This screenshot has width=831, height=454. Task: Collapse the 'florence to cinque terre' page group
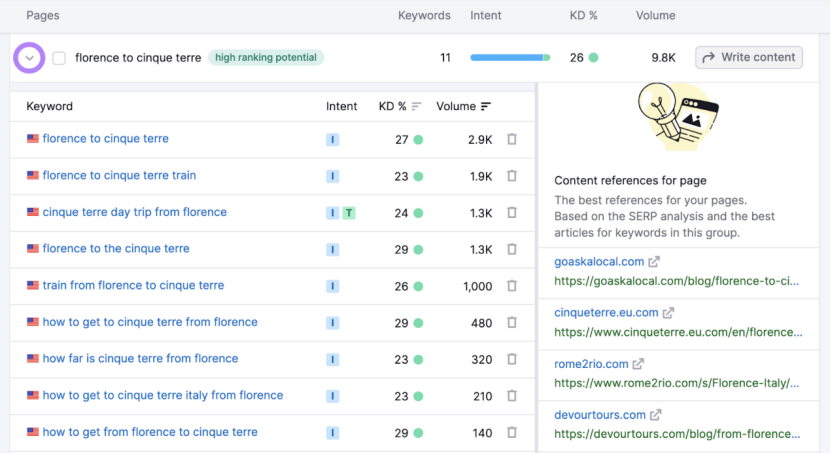30,58
